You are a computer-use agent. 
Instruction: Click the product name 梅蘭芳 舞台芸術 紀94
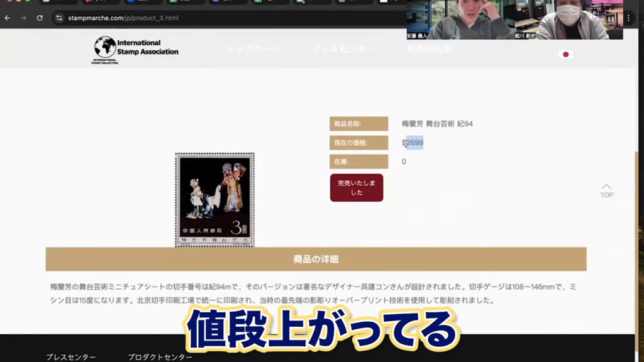tap(437, 124)
